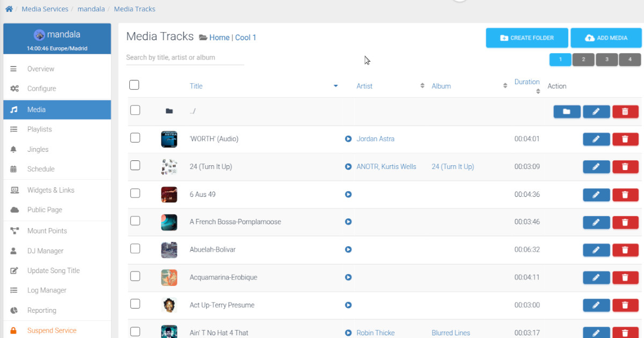Open the Jordan Astra artist link
This screenshot has height=338, width=644.
tap(375, 139)
